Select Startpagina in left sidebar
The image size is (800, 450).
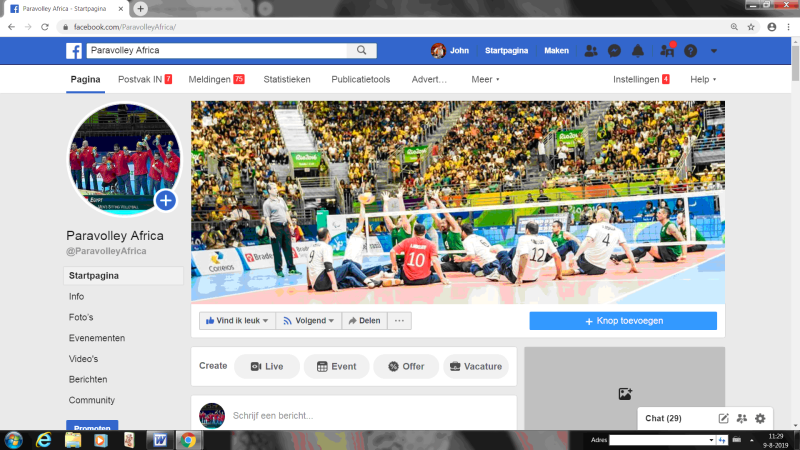pos(123,276)
